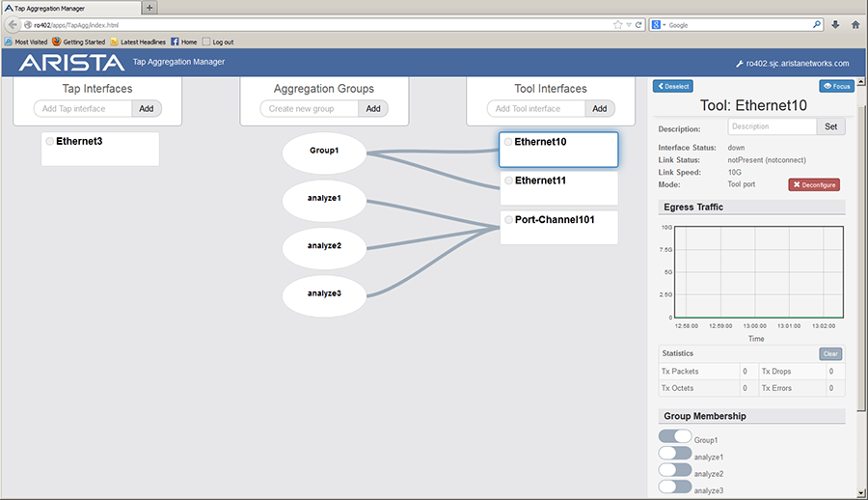
Task: Click the Tx Errors statistics cell
Action: pos(794,388)
